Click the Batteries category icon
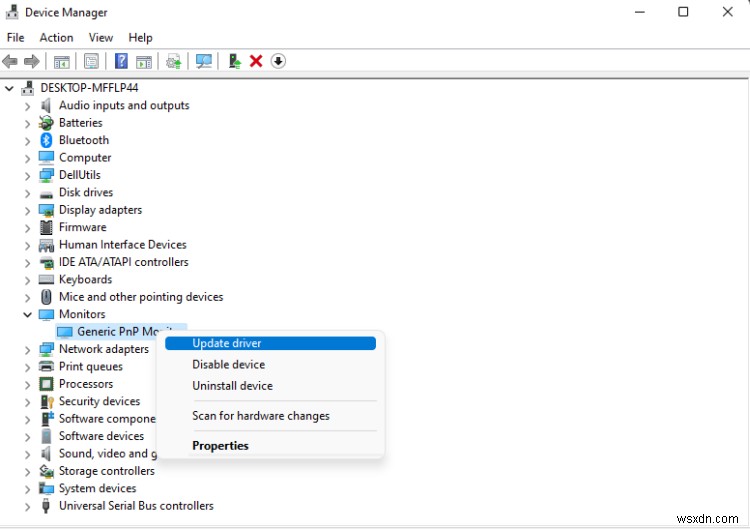750x529 pixels. pyautogui.click(x=46, y=123)
